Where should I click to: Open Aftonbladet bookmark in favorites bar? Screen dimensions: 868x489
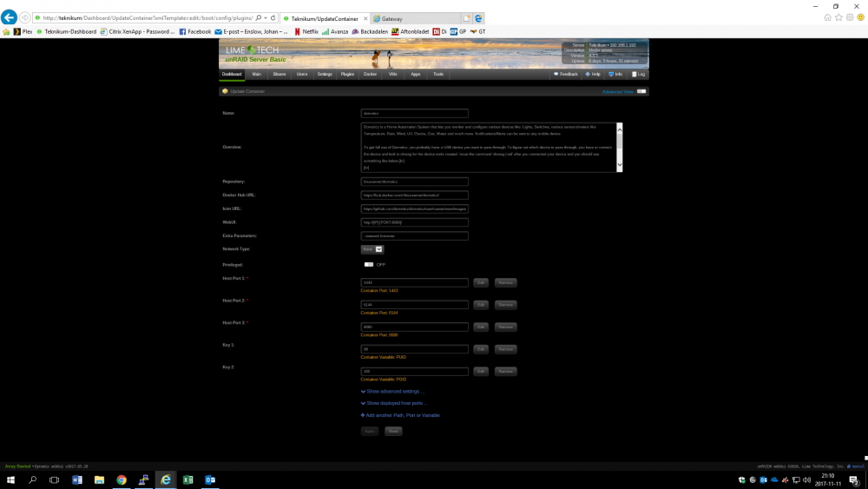tap(411, 32)
